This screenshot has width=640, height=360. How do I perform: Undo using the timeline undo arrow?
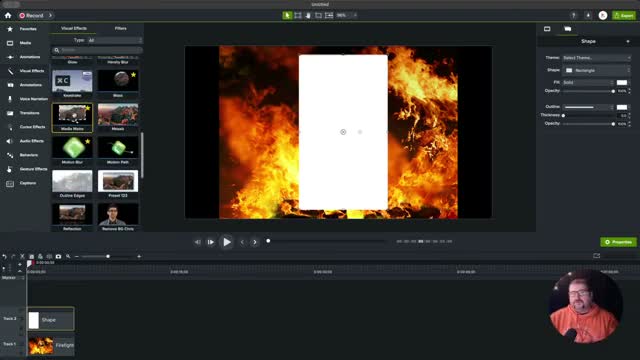(x=4, y=256)
